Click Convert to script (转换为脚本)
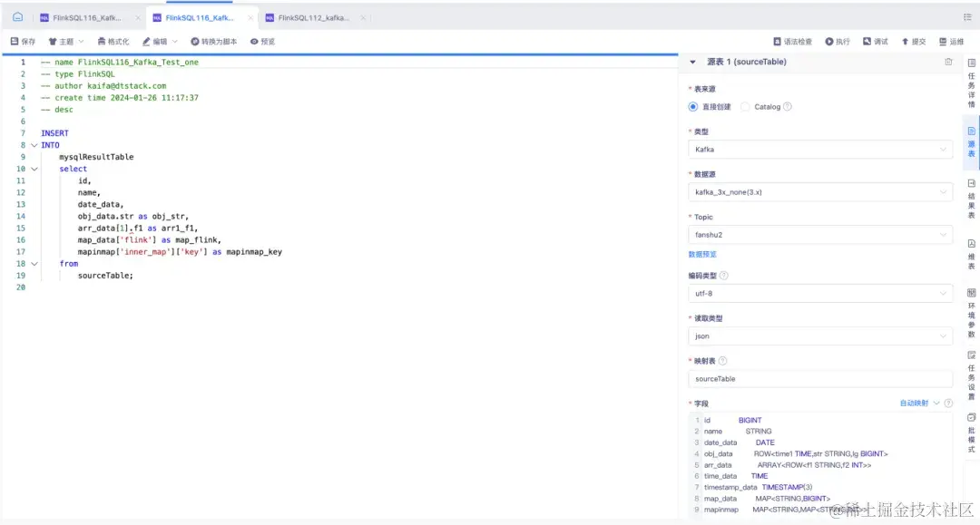This screenshot has height=525, width=980. click(x=214, y=42)
